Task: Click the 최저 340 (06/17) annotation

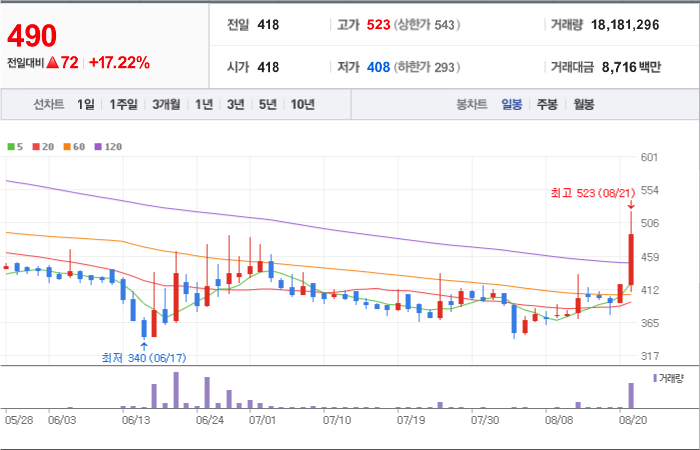Action: pyautogui.click(x=144, y=358)
